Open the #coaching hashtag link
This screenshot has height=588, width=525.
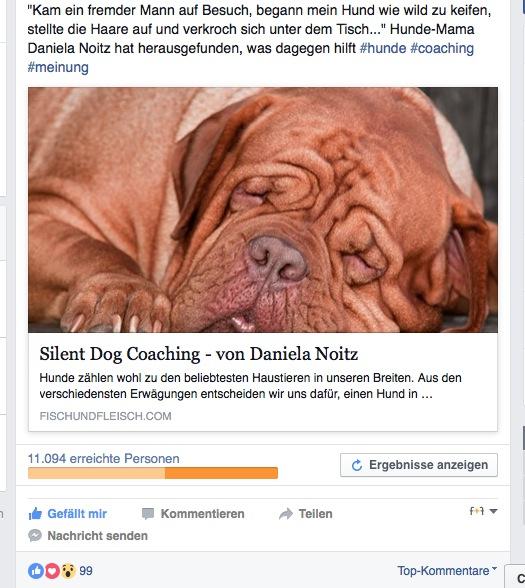[442, 48]
